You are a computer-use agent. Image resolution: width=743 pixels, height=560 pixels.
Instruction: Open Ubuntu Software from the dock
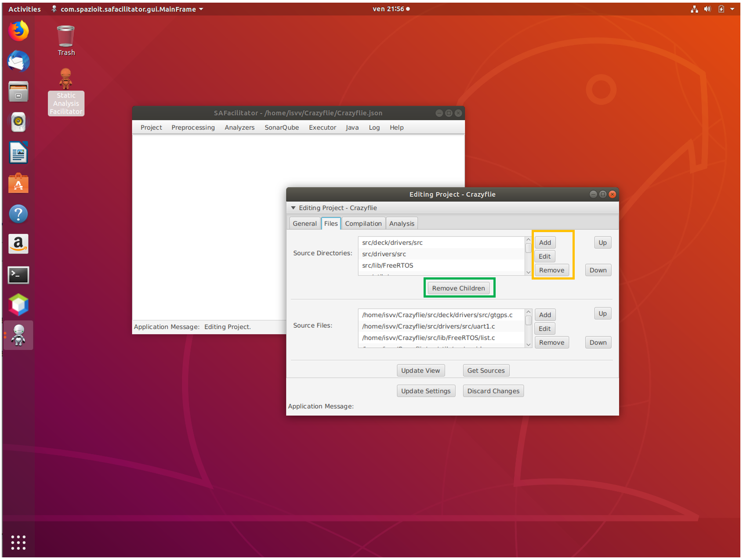click(x=18, y=184)
